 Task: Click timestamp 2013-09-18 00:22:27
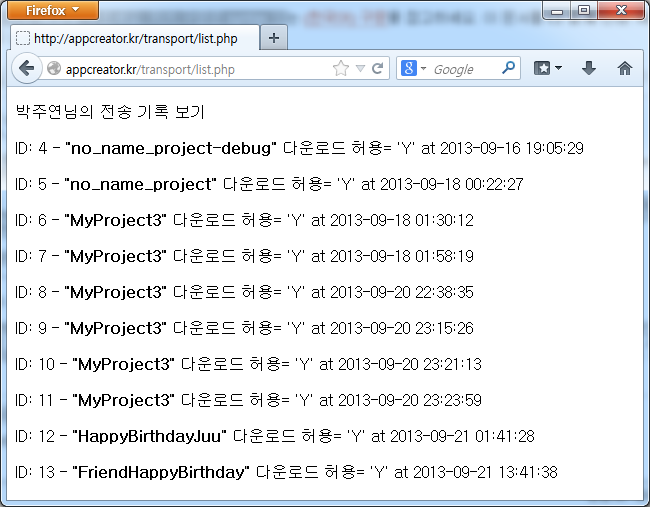(x=452, y=184)
